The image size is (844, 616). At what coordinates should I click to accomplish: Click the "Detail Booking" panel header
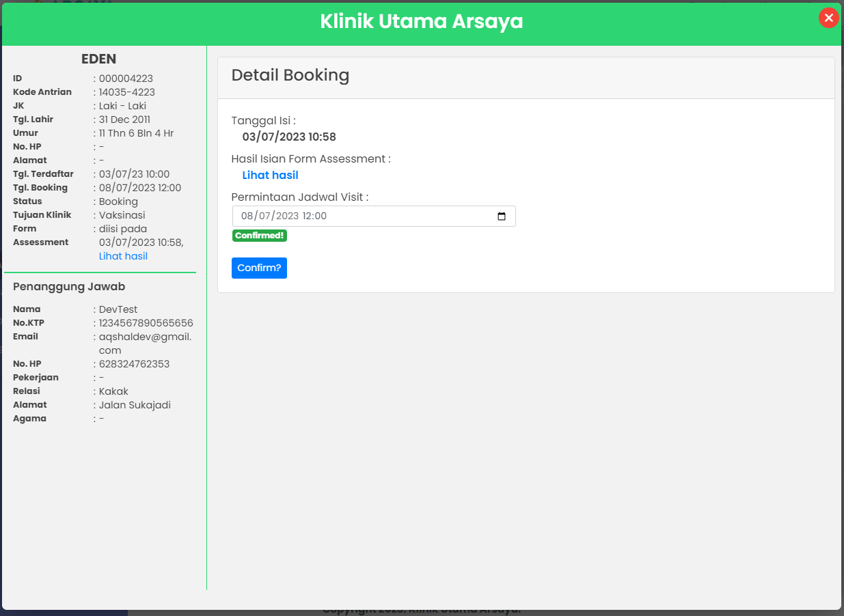pos(290,76)
